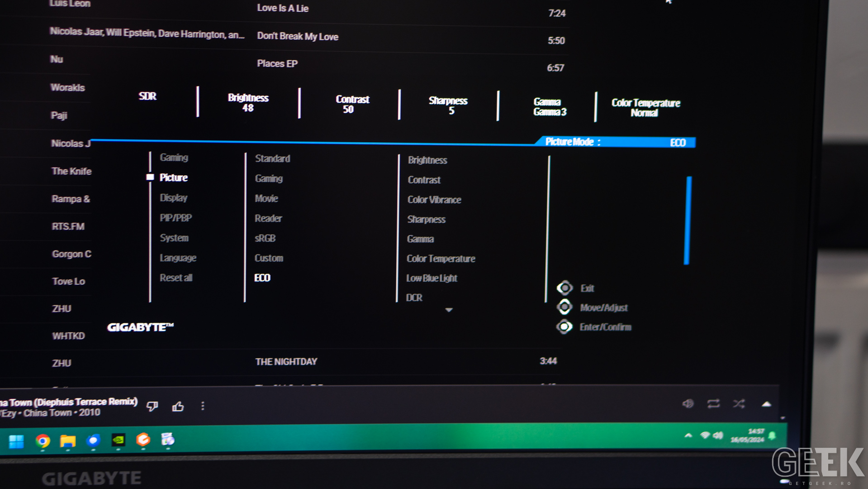This screenshot has width=868, height=489.
Task: Click Brightness 48 in the top status
Action: point(248,103)
